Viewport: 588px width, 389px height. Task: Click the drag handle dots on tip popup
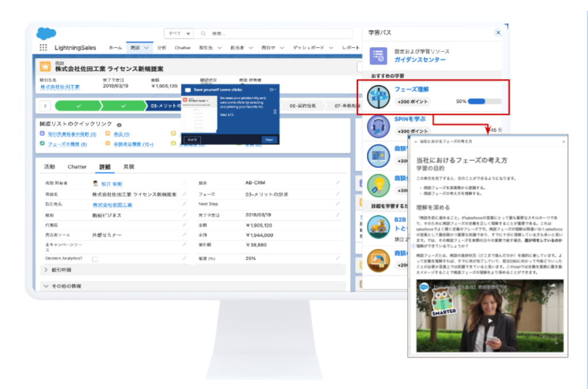click(275, 112)
